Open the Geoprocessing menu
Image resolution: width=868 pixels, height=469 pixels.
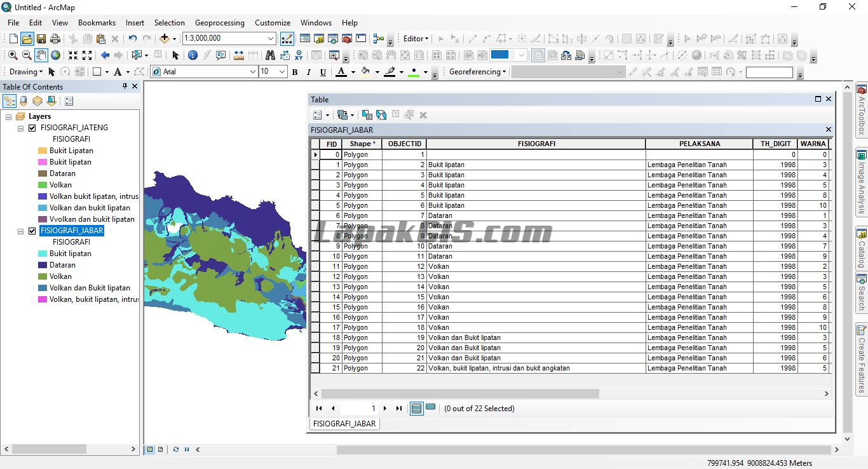[x=219, y=22]
